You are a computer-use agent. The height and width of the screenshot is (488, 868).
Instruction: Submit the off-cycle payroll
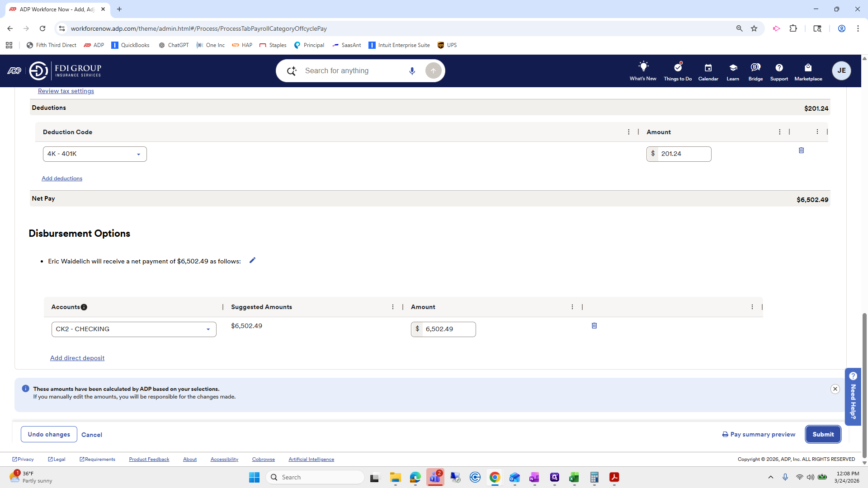(x=823, y=434)
